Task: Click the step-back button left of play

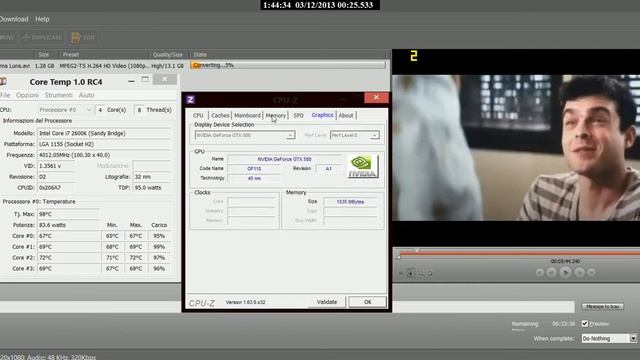Action: (x=551, y=272)
